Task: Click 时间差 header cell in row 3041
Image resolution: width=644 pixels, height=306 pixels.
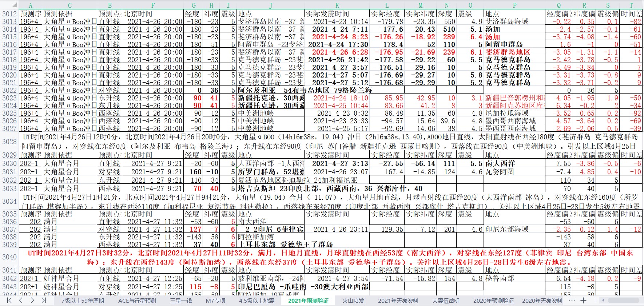Action: pos(631,270)
